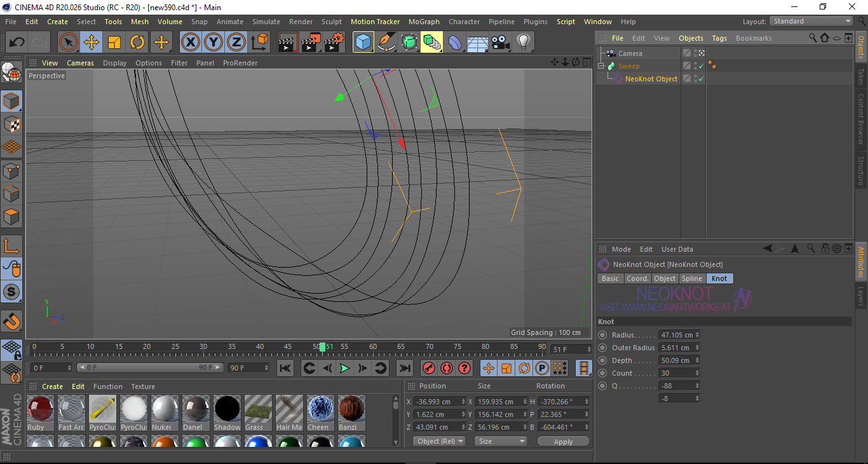The height and width of the screenshot is (464, 868).
Task: Open the Layout Standard dropdown
Action: pyautogui.click(x=811, y=21)
